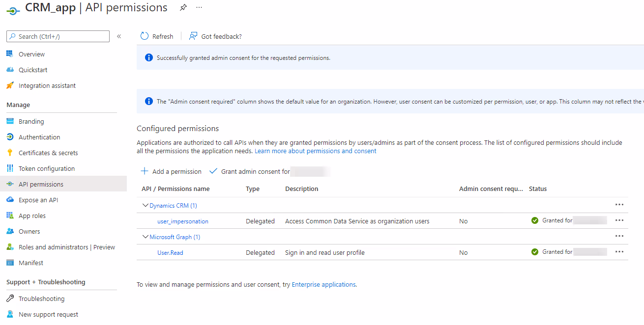644x325 pixels.
Task: Open the more options ellipsis in title
Action: pos(199,8)
